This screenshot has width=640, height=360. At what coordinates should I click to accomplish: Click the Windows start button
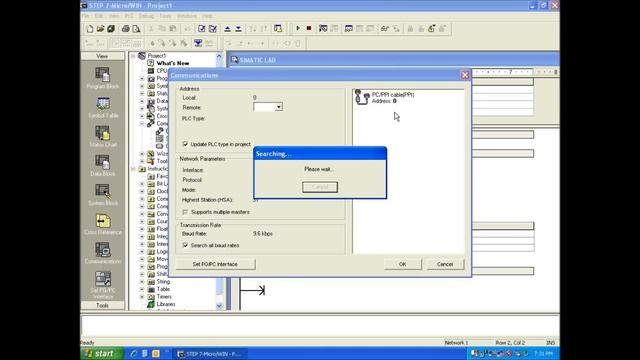[x=102, y=353]
